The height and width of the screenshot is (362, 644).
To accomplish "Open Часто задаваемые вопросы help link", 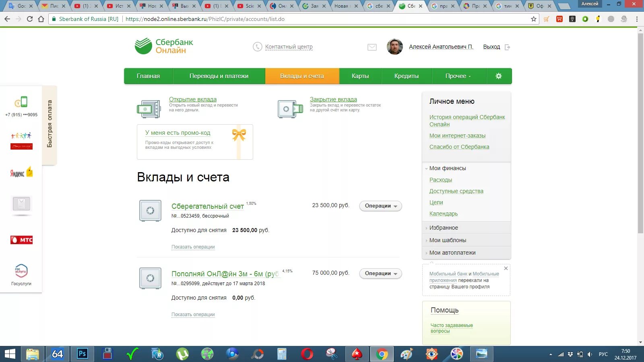I will pyautogui.click(x=452, y=328).
